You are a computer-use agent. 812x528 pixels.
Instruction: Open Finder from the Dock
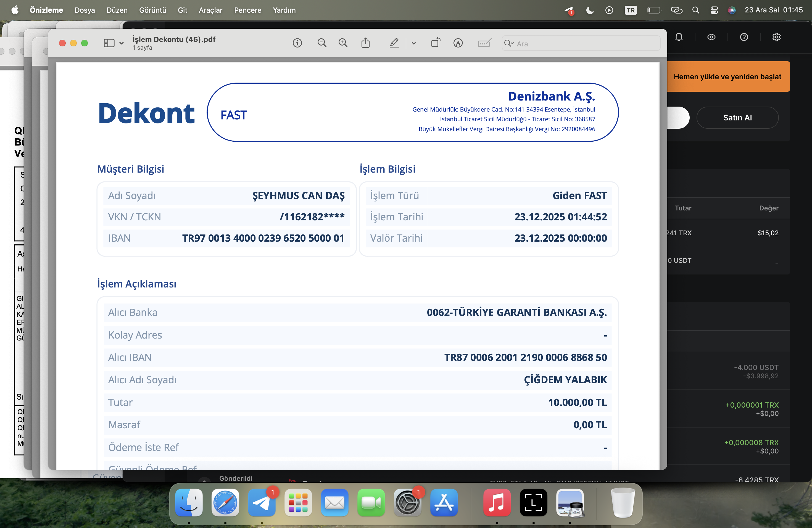[x=189, y=502]
